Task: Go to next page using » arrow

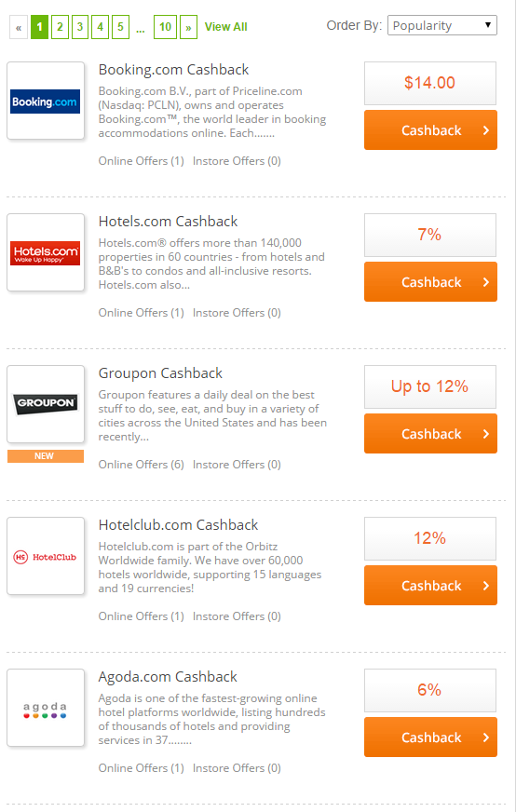Action: 188,27
